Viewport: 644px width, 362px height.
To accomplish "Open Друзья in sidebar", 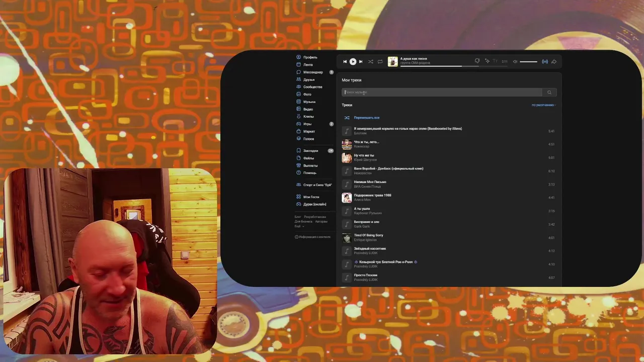I will (x=309, y=79).
